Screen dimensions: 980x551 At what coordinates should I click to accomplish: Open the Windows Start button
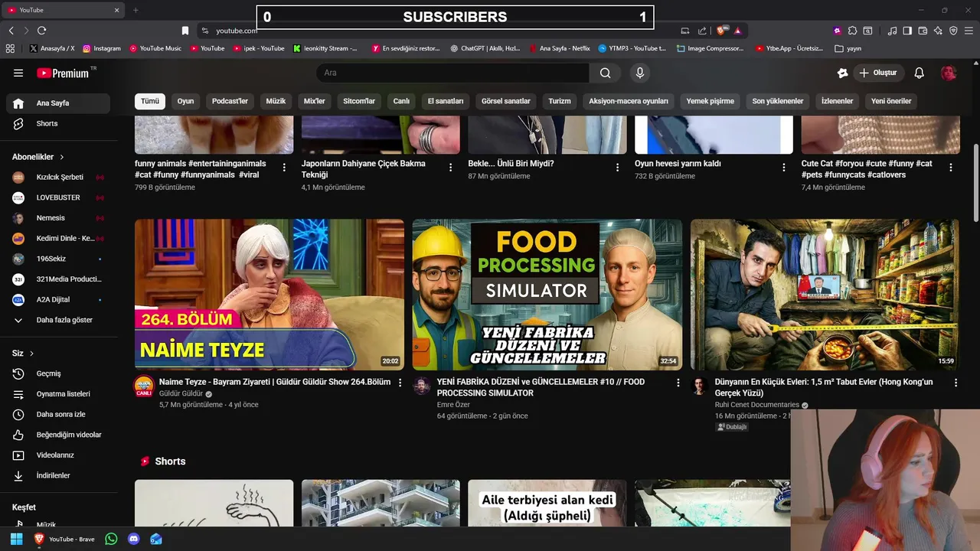(16, 539)
